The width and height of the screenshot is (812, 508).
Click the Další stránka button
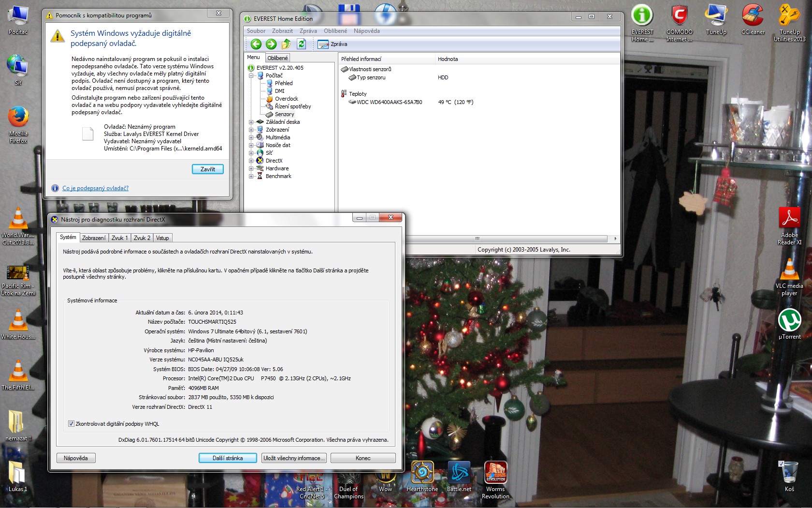click(x=228, y=458)
